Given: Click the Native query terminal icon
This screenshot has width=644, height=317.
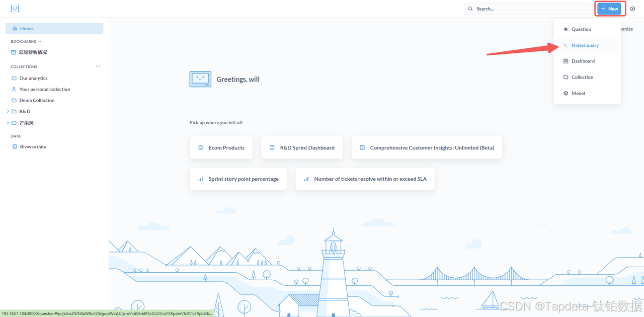Looking at the screenshot, I should [x=566, y=45].
